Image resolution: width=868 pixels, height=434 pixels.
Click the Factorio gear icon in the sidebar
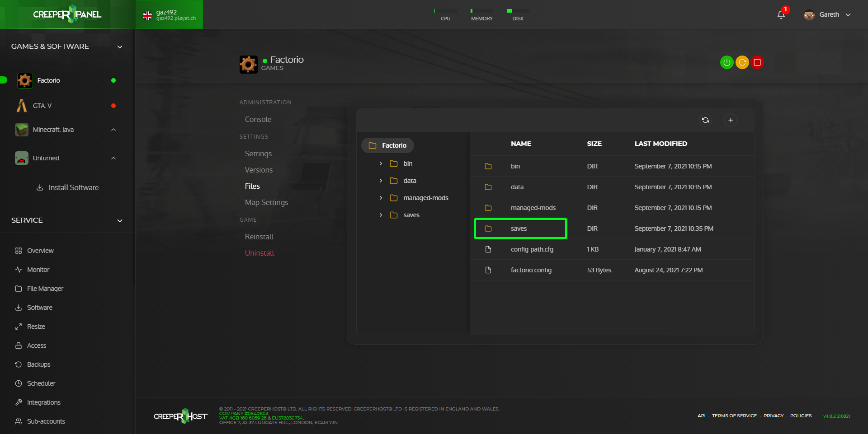pos(25,80)
